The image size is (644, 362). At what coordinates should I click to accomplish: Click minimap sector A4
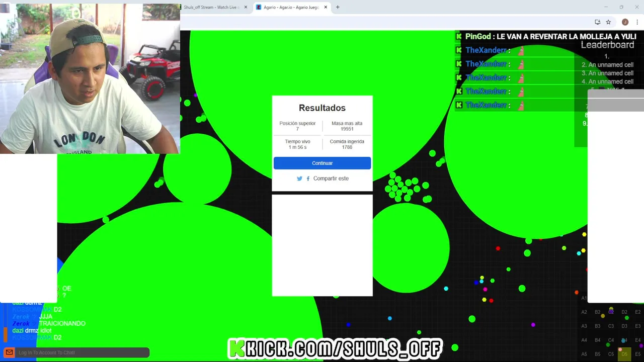(584, 340)
